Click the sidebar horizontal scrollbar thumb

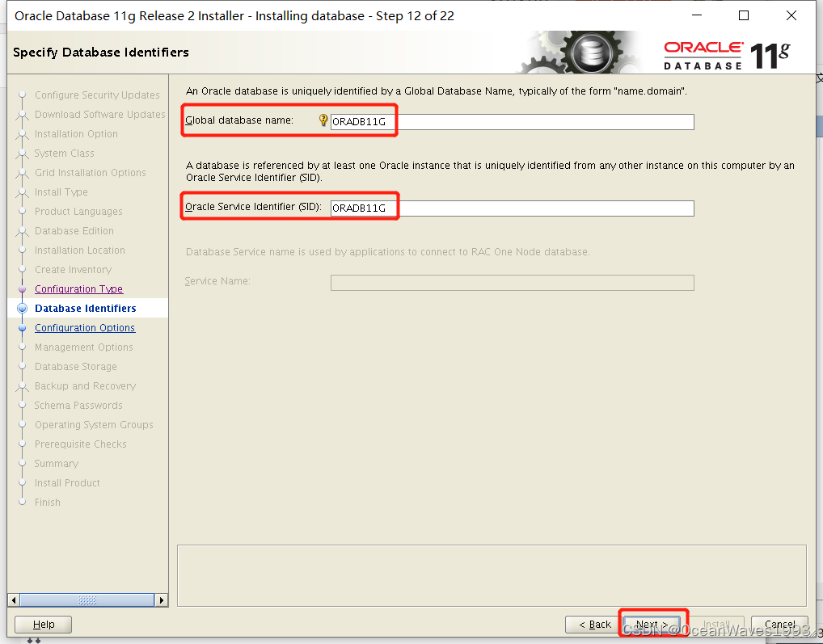(x=87, y=600)
